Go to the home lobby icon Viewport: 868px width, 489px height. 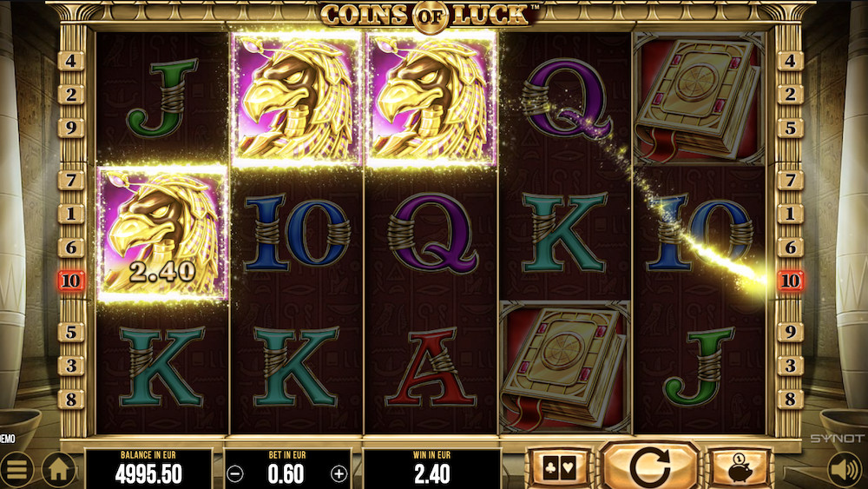(59, 470)
